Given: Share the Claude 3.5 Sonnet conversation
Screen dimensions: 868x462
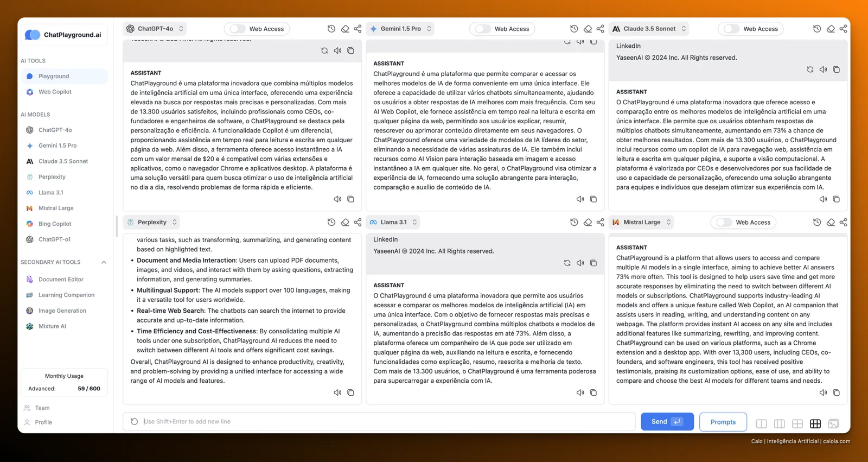Looking at the screenshot, I should tap(843, 29).
